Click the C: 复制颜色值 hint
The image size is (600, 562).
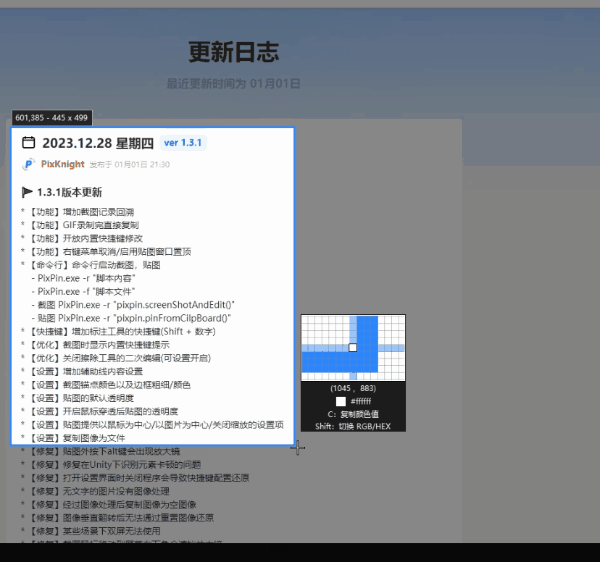tap(353, 414)
